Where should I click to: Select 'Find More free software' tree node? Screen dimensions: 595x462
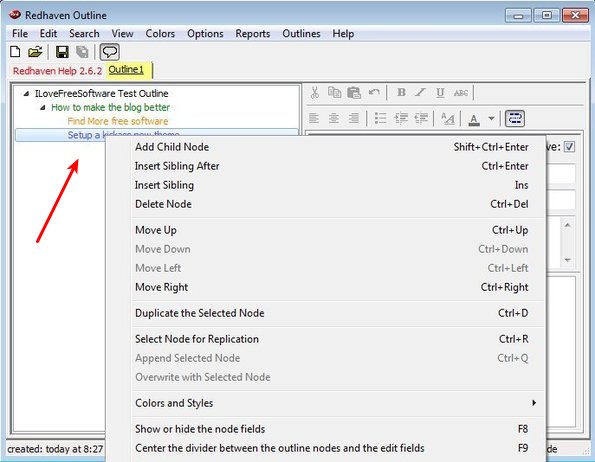tap(118, 121)
